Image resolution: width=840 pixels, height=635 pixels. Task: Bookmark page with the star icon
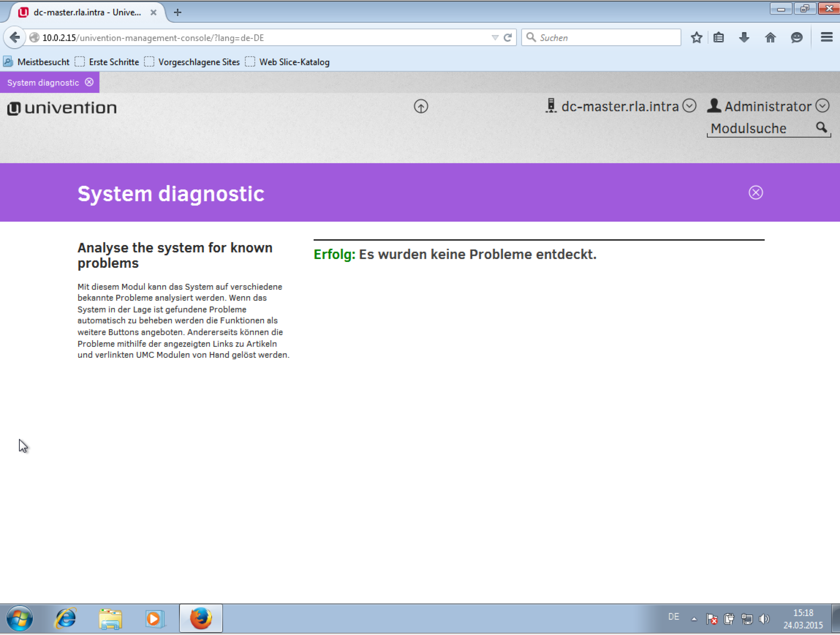click(696, 38)
